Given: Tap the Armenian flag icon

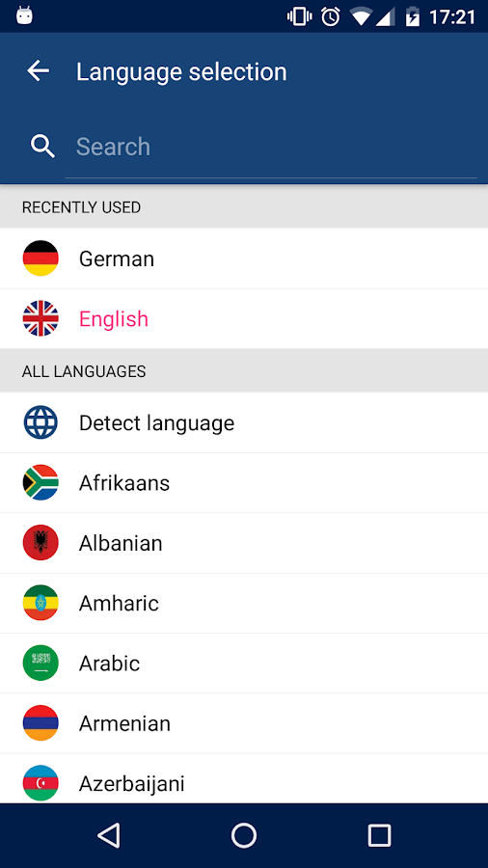Looking at the screenshot, I should click(x=41, y=723).
